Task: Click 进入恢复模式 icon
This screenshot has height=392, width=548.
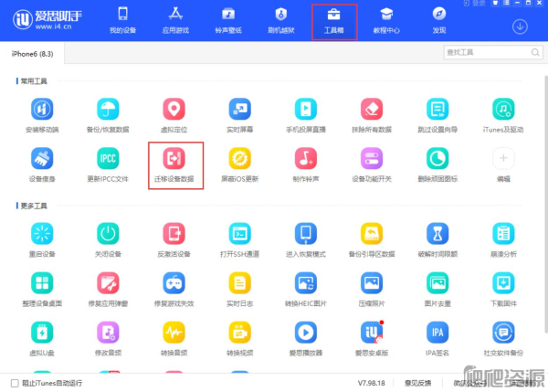Action: pyautogui.click(x=306, y=234)
